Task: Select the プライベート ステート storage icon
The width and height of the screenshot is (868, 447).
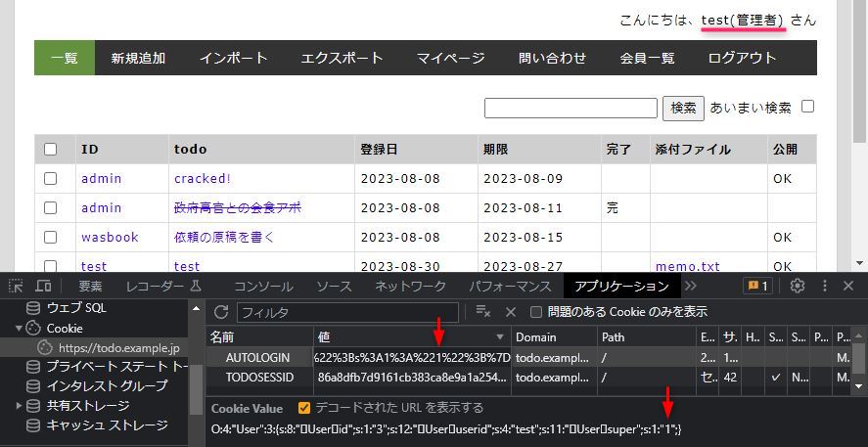Action: tap(34, 366)
